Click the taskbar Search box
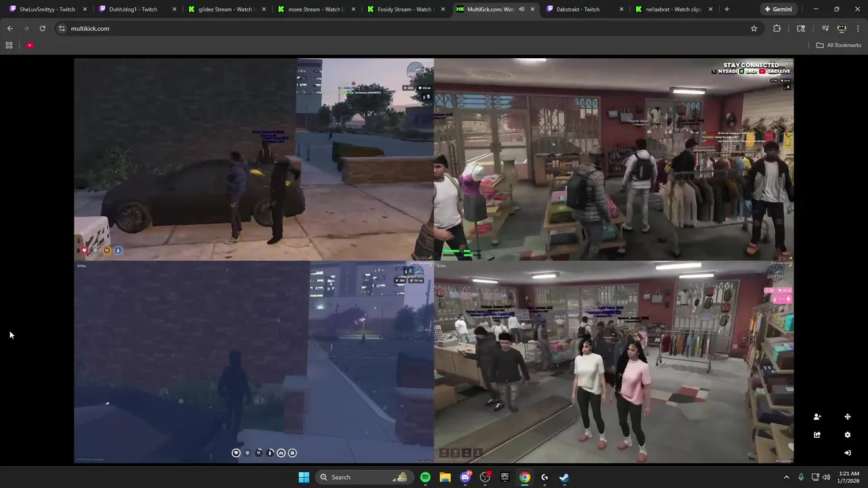868x488 pixels. point(365,477)
